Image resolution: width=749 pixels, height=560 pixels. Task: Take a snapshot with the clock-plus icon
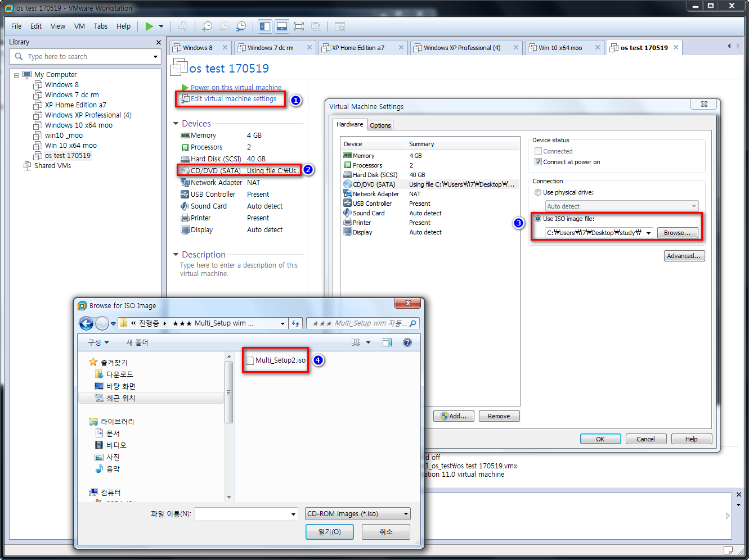[207, 26]
